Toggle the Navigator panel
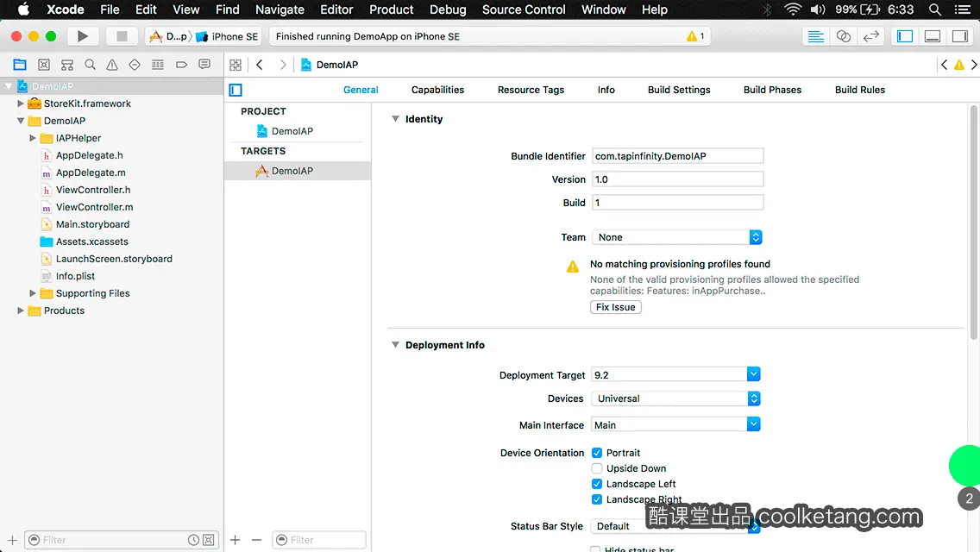Viewport: 980px width, 552px height. point(904,36)
